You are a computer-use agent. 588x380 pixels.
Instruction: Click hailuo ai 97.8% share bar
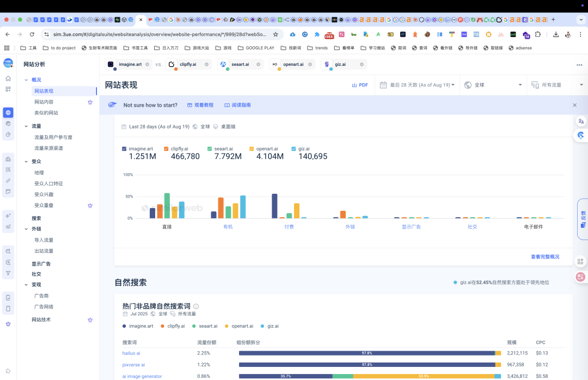(367, 353)
